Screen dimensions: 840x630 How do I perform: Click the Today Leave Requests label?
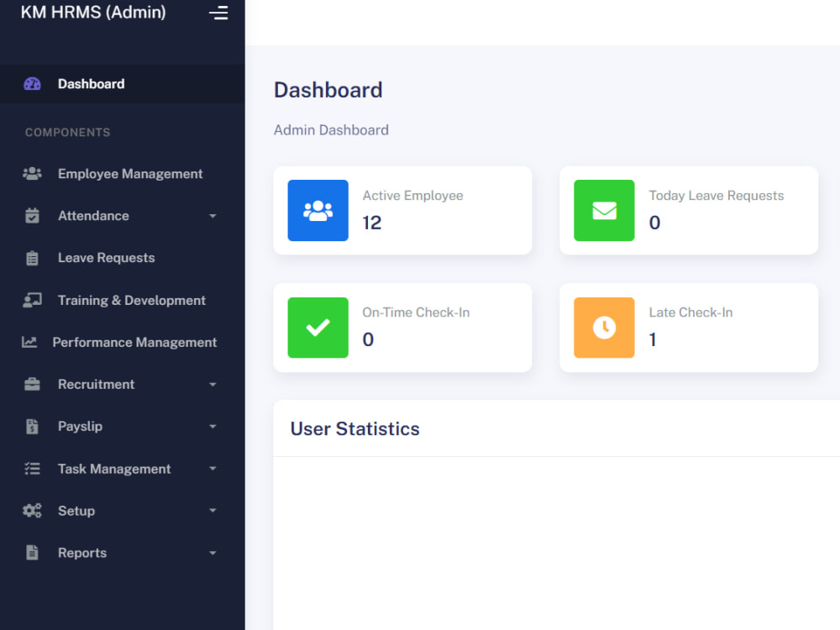point(717,196)
